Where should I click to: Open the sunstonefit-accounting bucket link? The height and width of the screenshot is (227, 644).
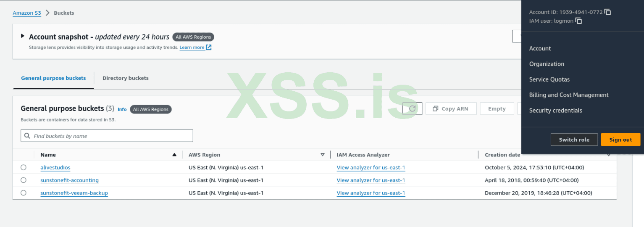tap(70, 180)
